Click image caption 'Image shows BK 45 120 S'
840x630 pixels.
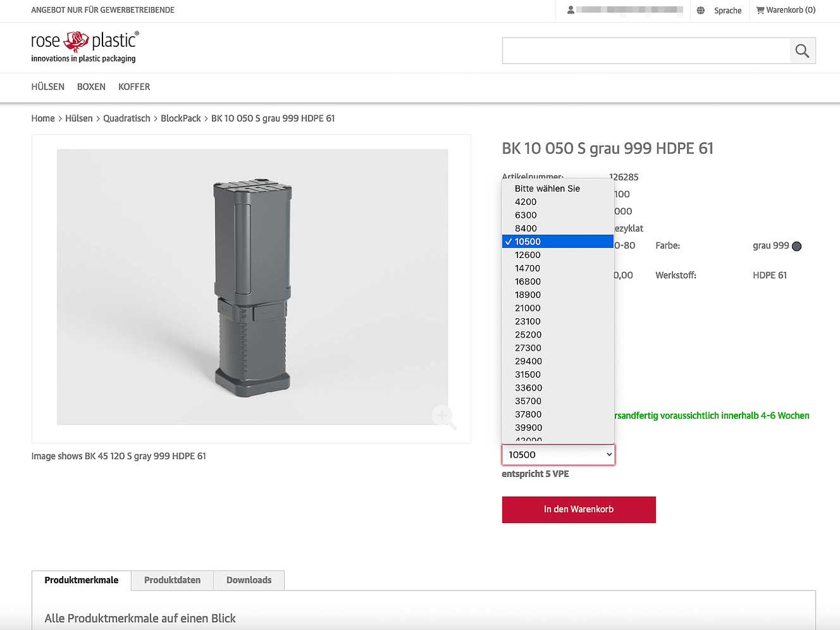point(118,456)
